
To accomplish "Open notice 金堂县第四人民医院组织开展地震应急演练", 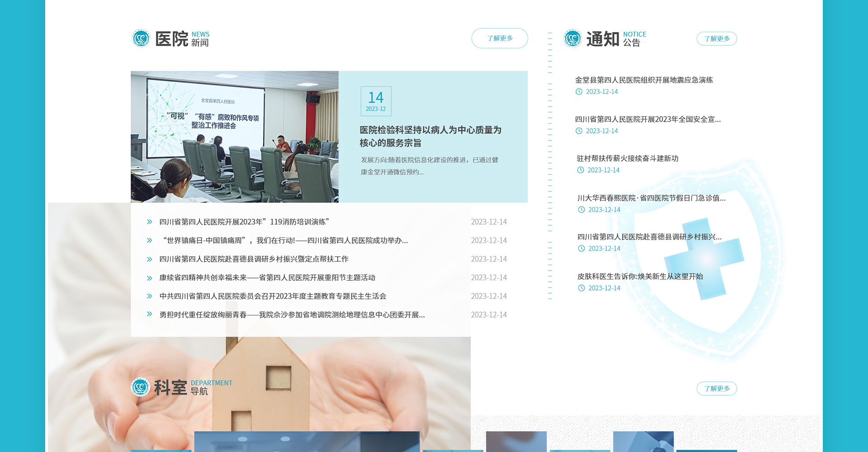I will (644, 80).
